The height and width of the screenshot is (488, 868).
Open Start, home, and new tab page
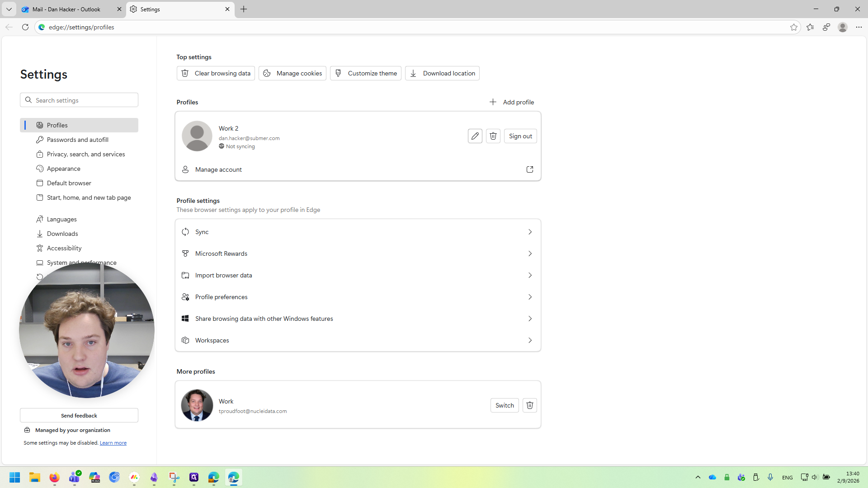pos(79,197)
